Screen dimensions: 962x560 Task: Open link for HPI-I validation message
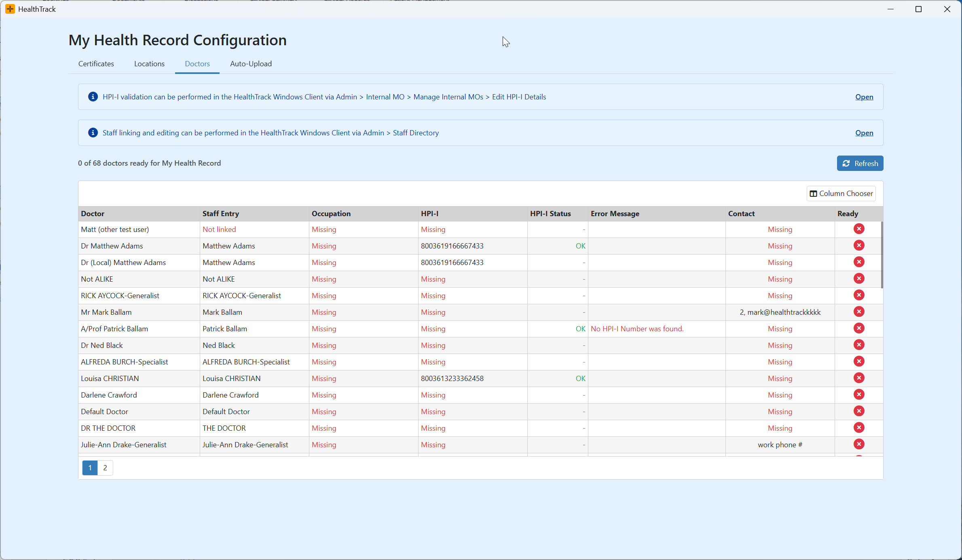(x=864, y=97)
